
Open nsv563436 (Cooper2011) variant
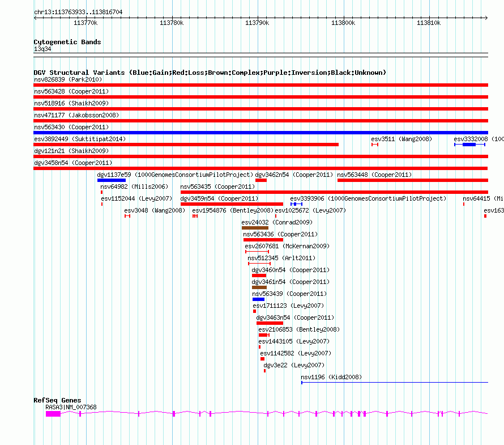[280, 234]
